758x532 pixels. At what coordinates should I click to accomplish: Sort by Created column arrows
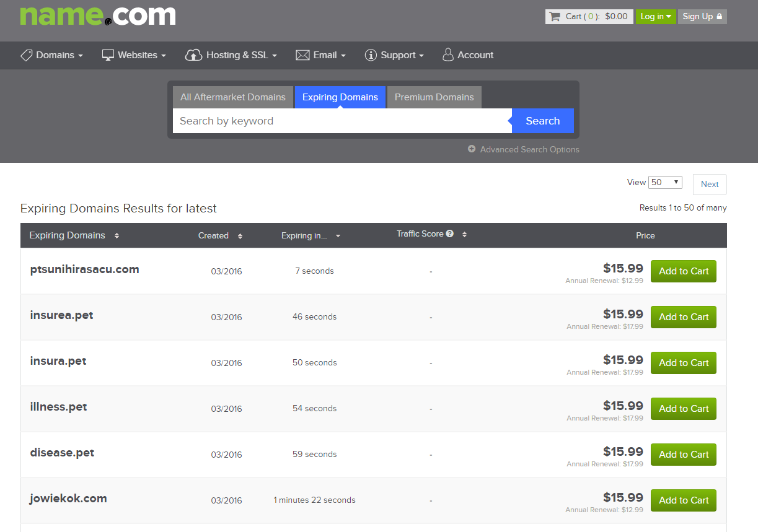click(240, 236)
